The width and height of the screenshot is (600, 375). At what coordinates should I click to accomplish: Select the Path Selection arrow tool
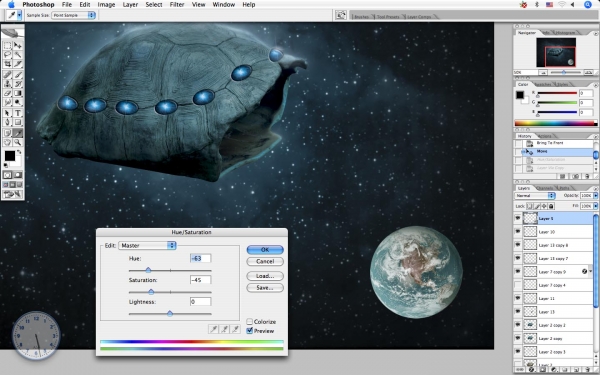click(x=7, y=113)
